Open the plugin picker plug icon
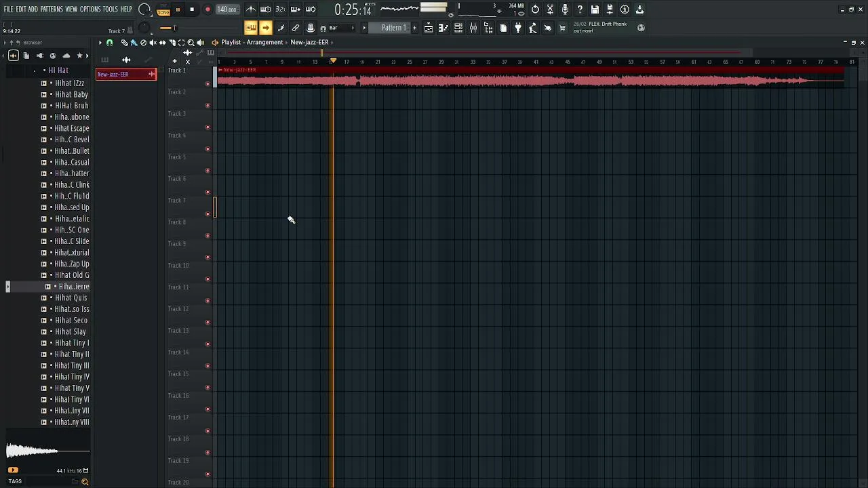868x488 pixels. 518,28
